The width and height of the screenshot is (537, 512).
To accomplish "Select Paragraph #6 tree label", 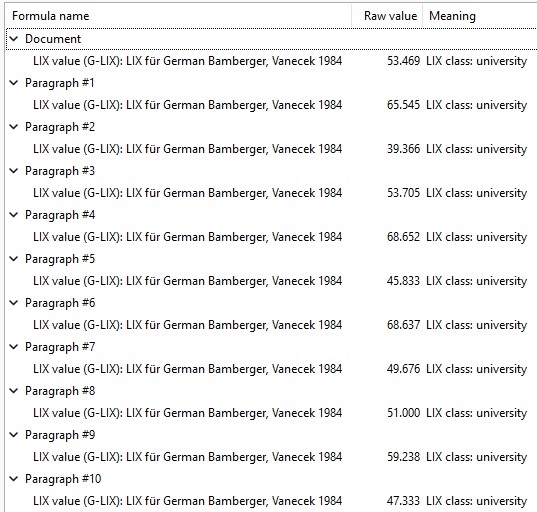I will click(x=60, y=303).
